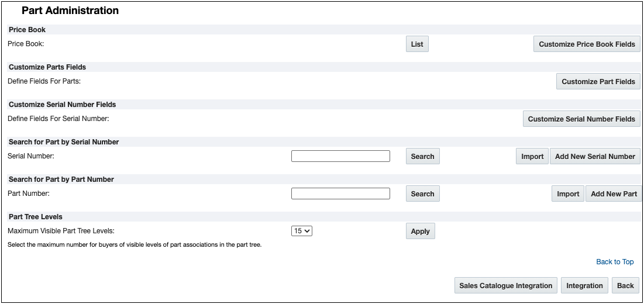Open Sales Catalogue Integration
644x304 pixels.
click(505, 285)
